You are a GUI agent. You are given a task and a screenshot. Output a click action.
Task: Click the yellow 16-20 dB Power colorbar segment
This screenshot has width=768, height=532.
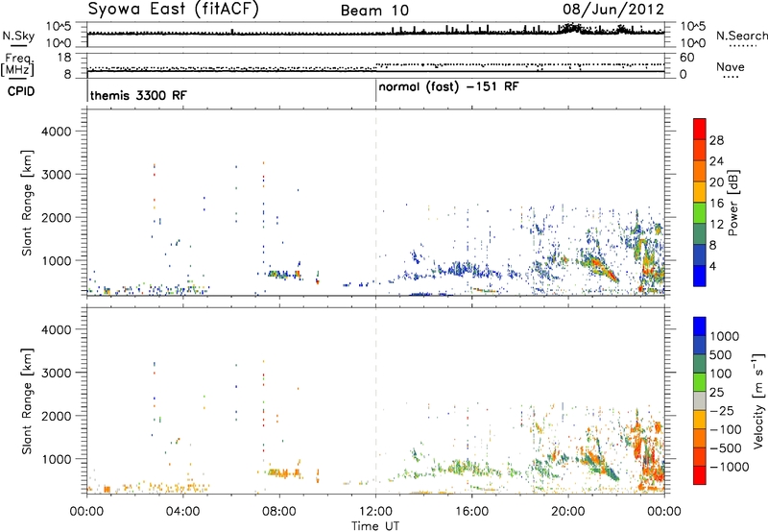point(700,191)
